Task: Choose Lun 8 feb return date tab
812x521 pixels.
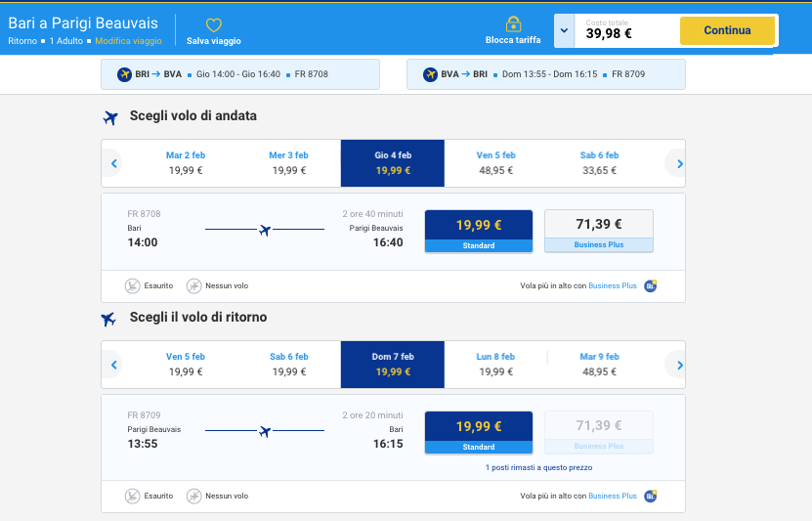Action: [x=495, y=364]
